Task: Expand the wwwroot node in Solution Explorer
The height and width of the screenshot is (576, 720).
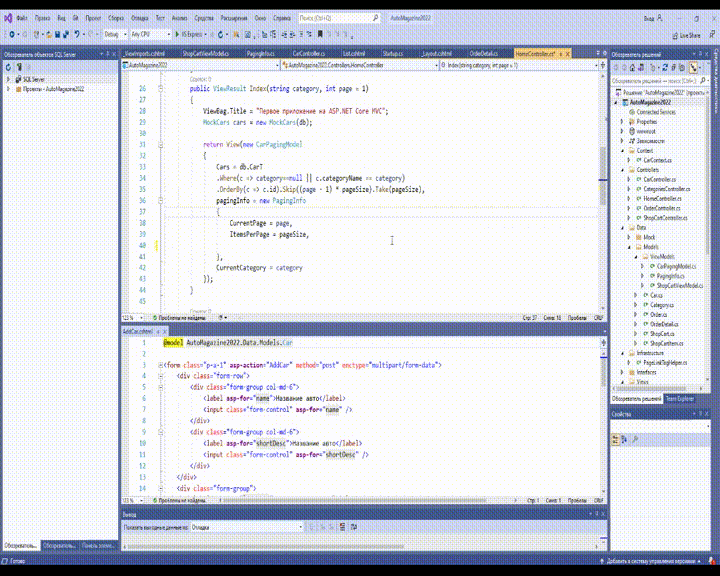Action: [x=623, y=131]
